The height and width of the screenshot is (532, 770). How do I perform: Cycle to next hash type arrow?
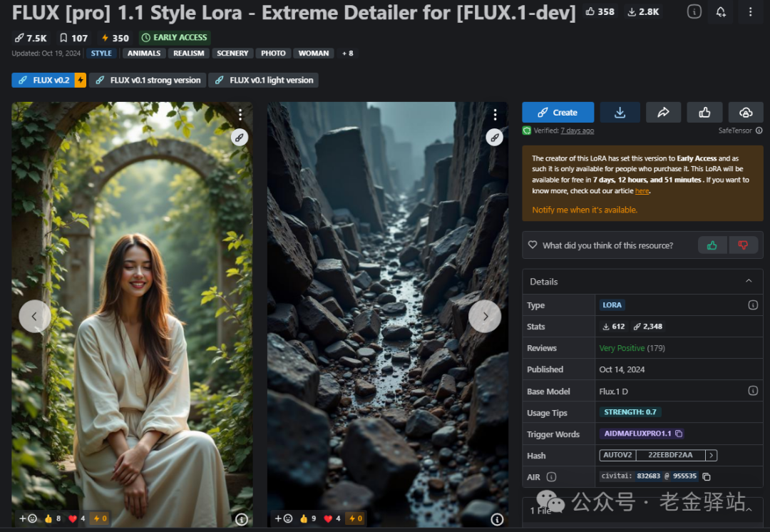(x=711, y=456)
